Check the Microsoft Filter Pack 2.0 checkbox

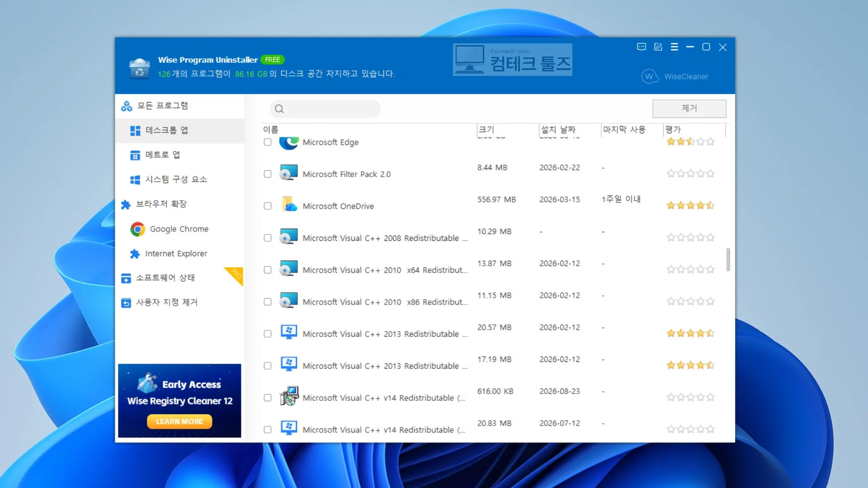(x=268, y=174)
